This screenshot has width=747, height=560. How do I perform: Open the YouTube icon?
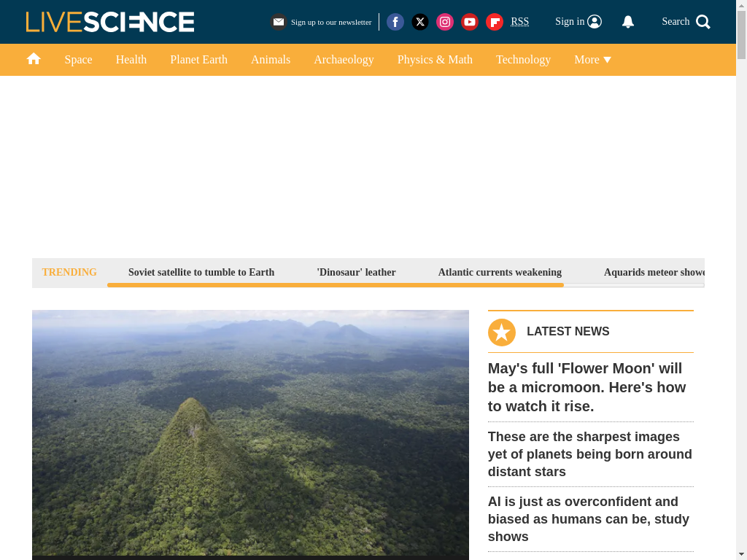tap(470, 22)
